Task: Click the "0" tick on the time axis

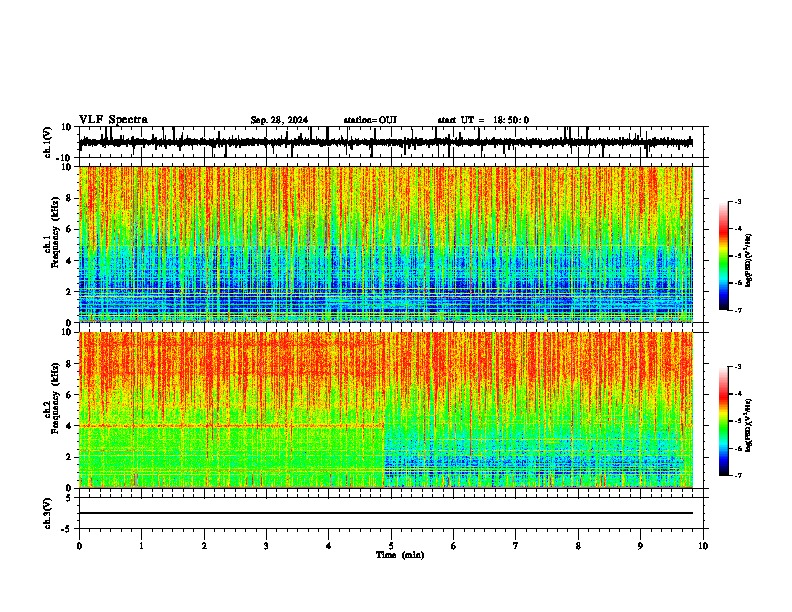Action: tap(79, 546)
